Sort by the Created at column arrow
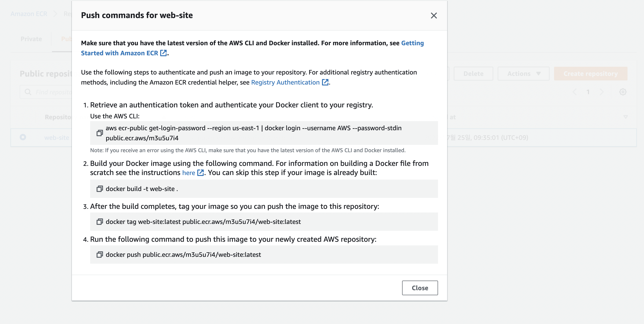This screenshot has width=644, height=324. tap(625, 117)
